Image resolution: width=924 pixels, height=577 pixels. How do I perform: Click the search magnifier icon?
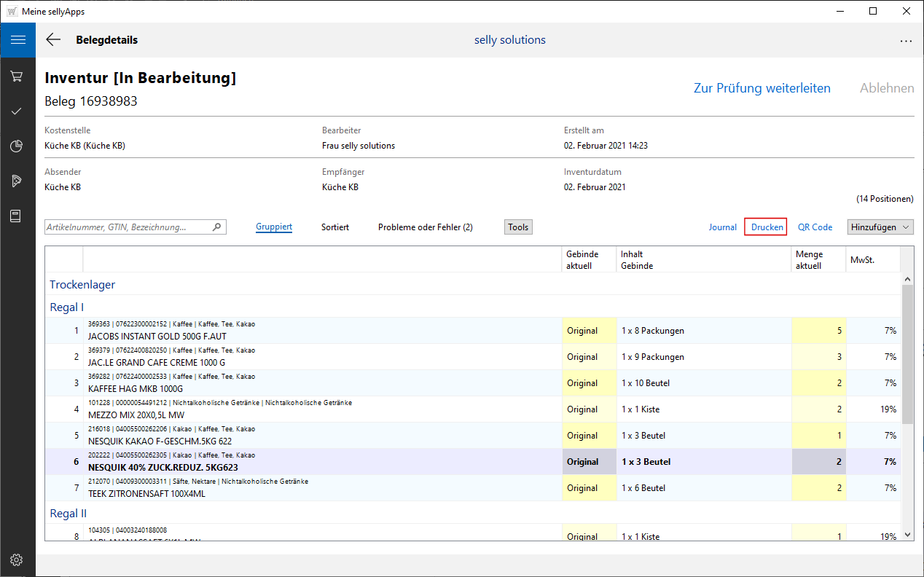click(216, 227)
